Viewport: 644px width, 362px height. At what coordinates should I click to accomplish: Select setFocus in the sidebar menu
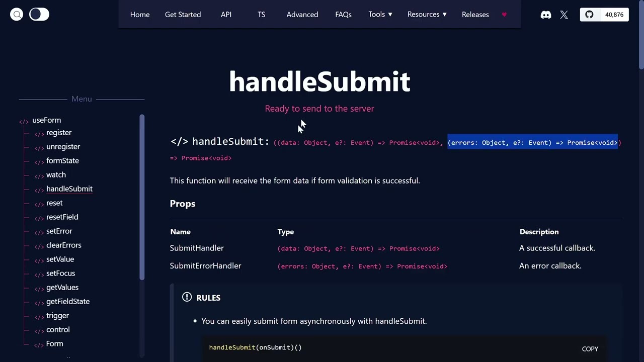click(x=60, y=274)
